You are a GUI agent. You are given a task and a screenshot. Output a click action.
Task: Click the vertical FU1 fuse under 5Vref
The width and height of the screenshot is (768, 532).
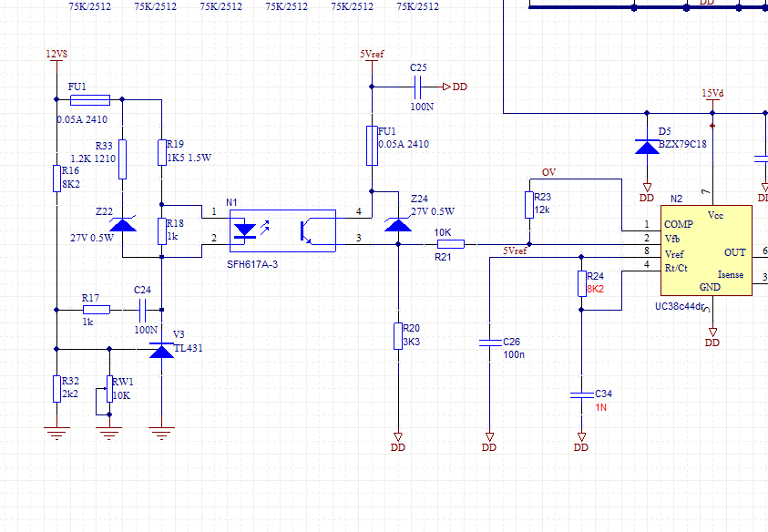[x=372, y=146]
